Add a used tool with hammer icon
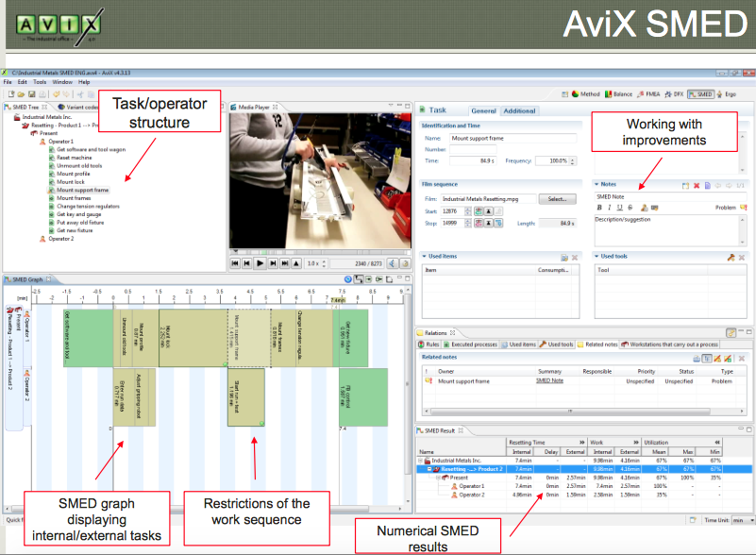The width and height of the screenshot is (756, 555). [x=731, y=258]
